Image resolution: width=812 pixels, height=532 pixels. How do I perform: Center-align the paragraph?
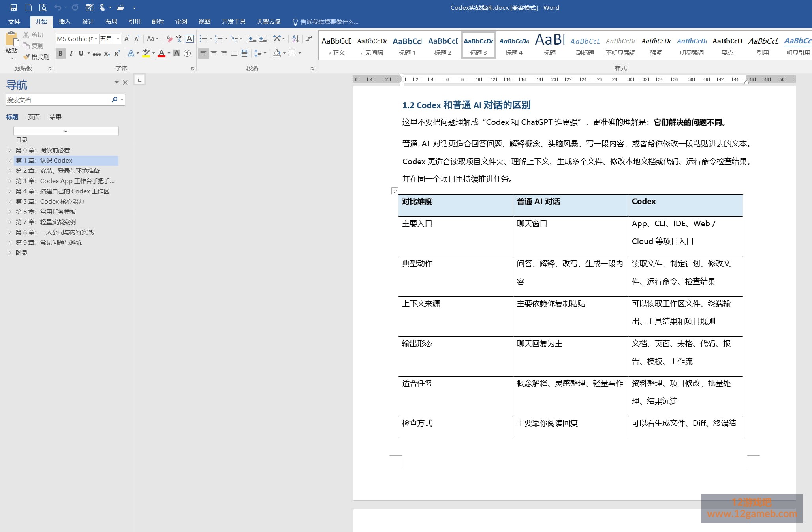click(214, 53)
